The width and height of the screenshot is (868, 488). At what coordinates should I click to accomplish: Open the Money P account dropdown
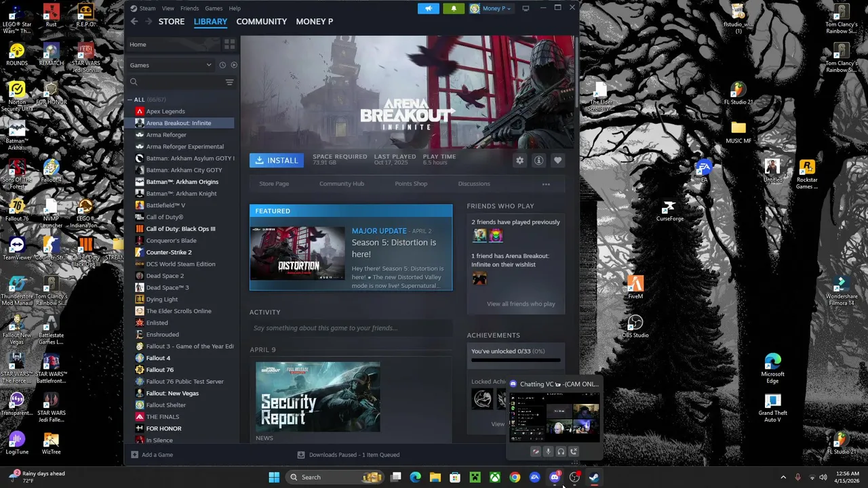point(491,8)
